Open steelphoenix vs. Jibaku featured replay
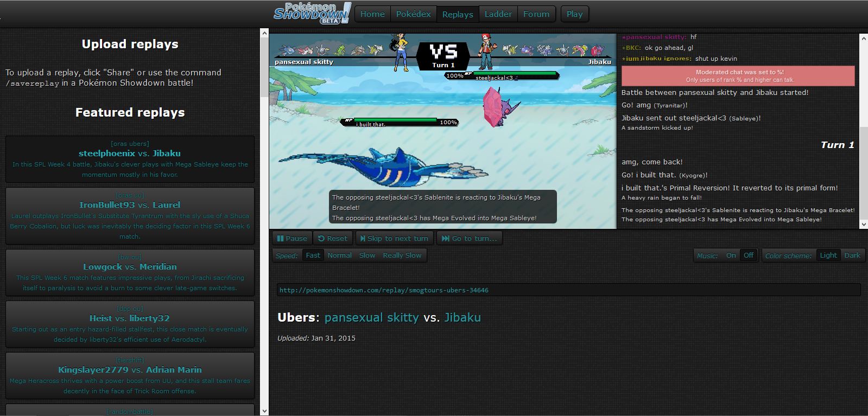868x416 pixels. (x=130, y=159)
